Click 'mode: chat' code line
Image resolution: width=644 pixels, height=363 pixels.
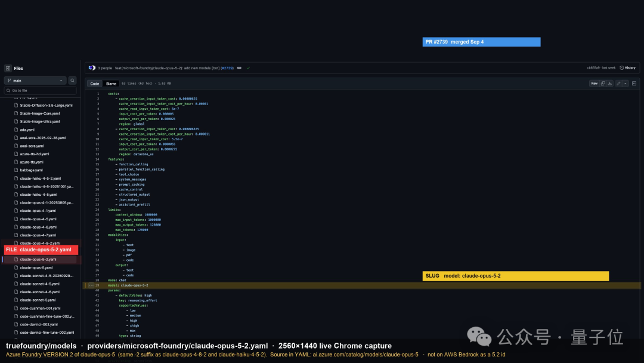click(x=117, y=281)
